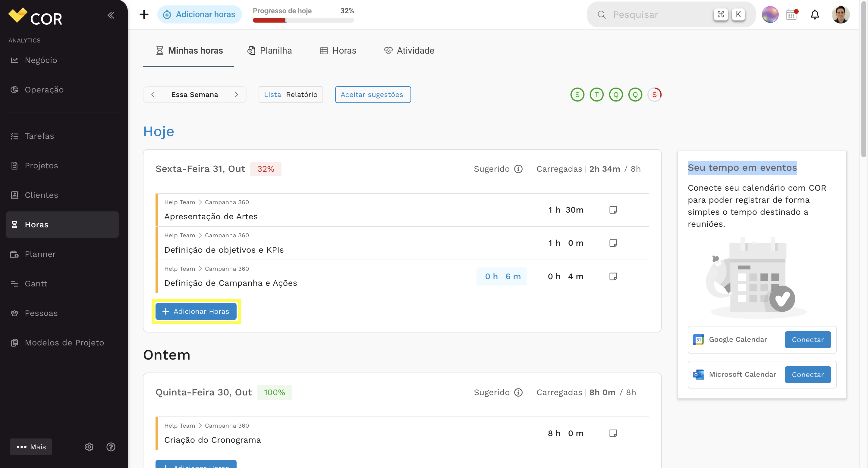
Task: Switch to Horas tab in top tabs
Action: pyautogui.click(x=338, y=51)
